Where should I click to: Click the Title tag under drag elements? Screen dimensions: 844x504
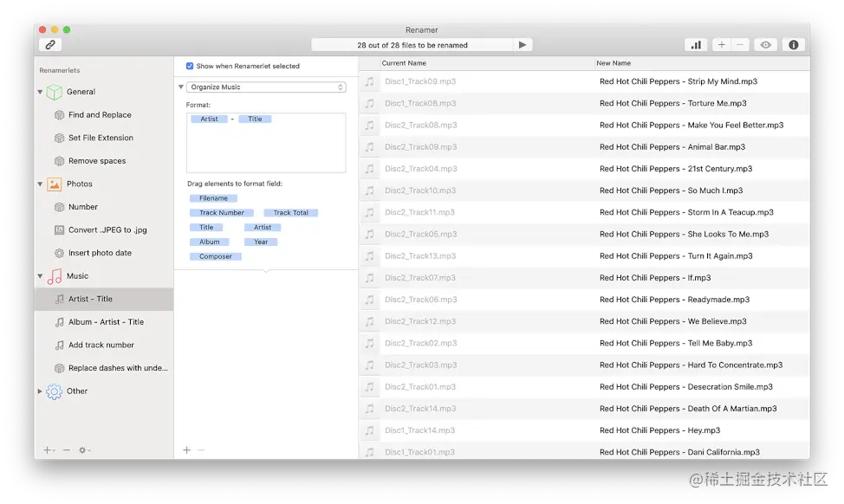pyautogui.click(x=206, y=227)
